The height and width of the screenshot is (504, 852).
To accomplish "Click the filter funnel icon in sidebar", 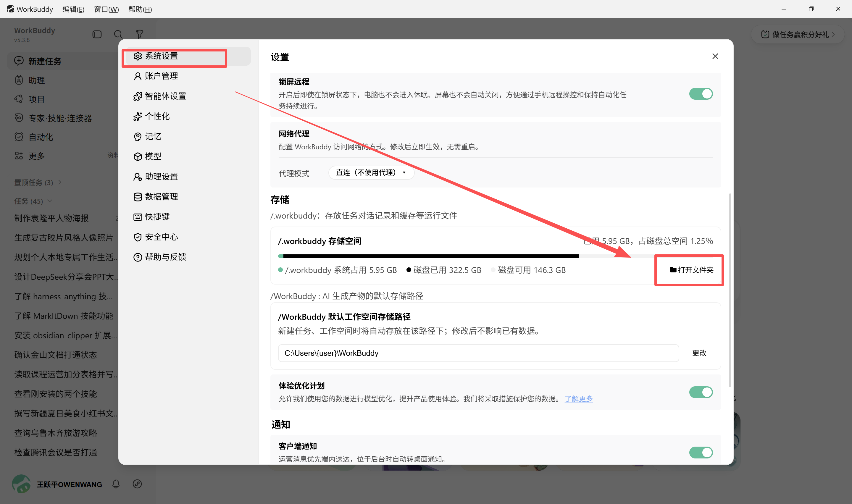I will [x=139, y=34].
